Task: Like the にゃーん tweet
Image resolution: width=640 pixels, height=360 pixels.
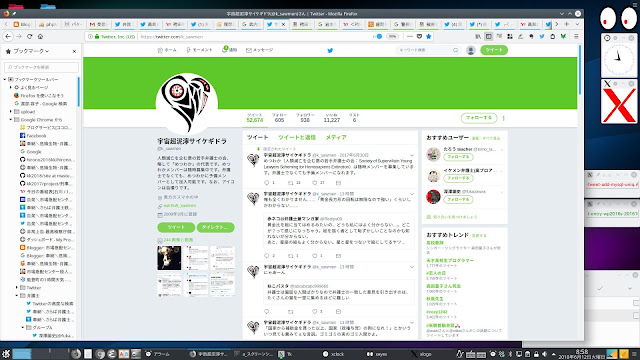Action: 315,311
